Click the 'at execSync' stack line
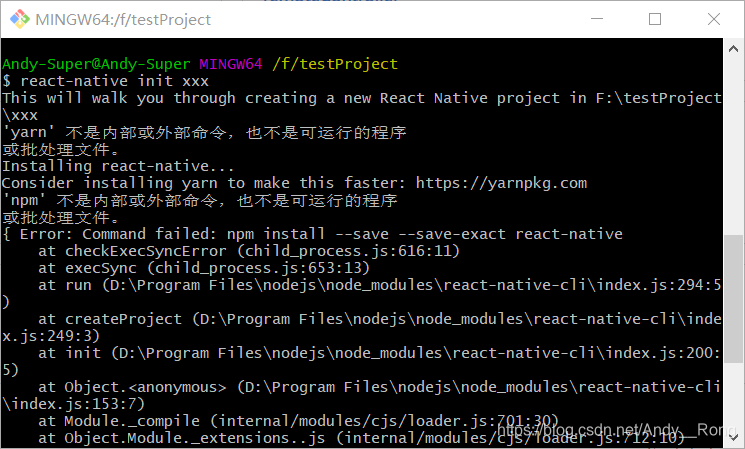The height and width of the screenshot is (449, 745). [204, 268]
